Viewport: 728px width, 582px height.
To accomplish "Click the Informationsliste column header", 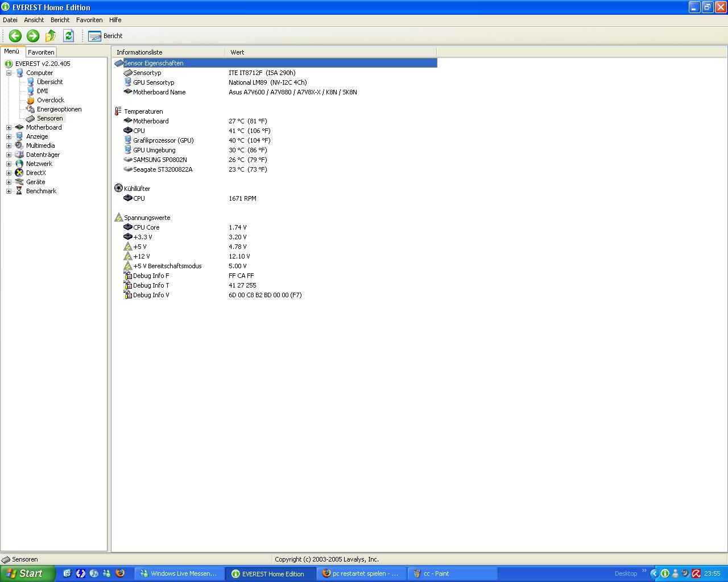I will [169, 52].
